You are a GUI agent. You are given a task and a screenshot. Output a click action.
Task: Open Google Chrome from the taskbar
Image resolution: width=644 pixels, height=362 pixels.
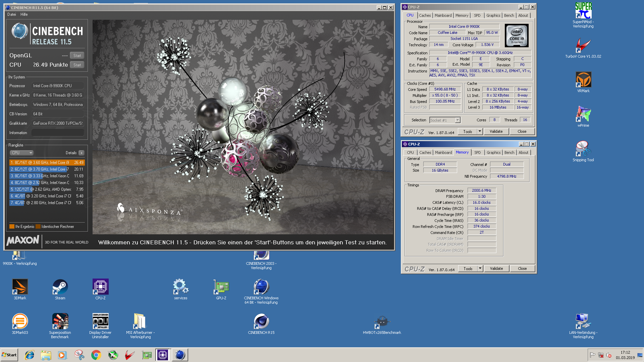tap(96, 355)
